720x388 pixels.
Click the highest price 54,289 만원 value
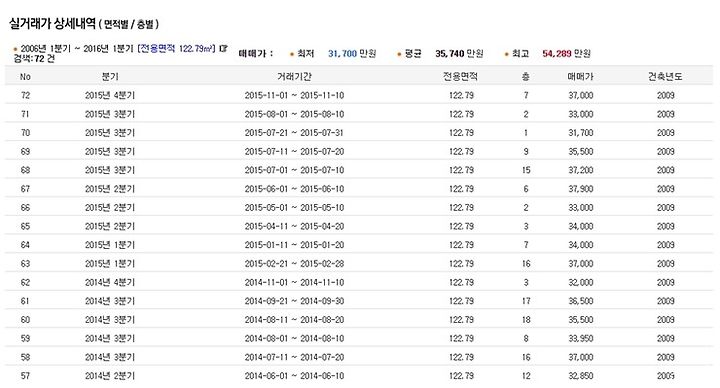(x=566, y=54)
